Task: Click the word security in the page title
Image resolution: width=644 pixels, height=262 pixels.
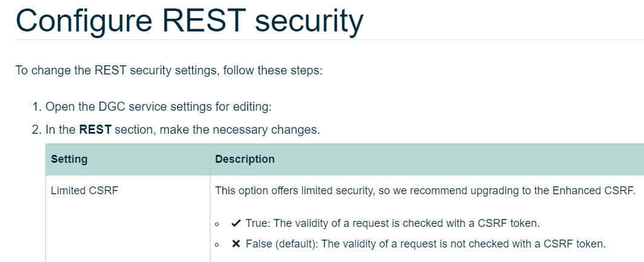Action: [x=309, y=21]
